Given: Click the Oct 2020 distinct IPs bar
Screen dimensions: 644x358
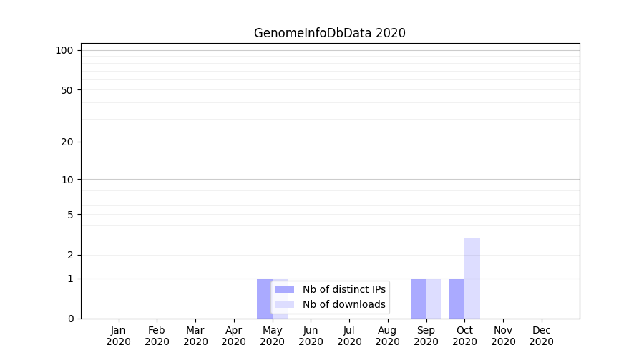Looking at the screenshot, I should (457, 299).
